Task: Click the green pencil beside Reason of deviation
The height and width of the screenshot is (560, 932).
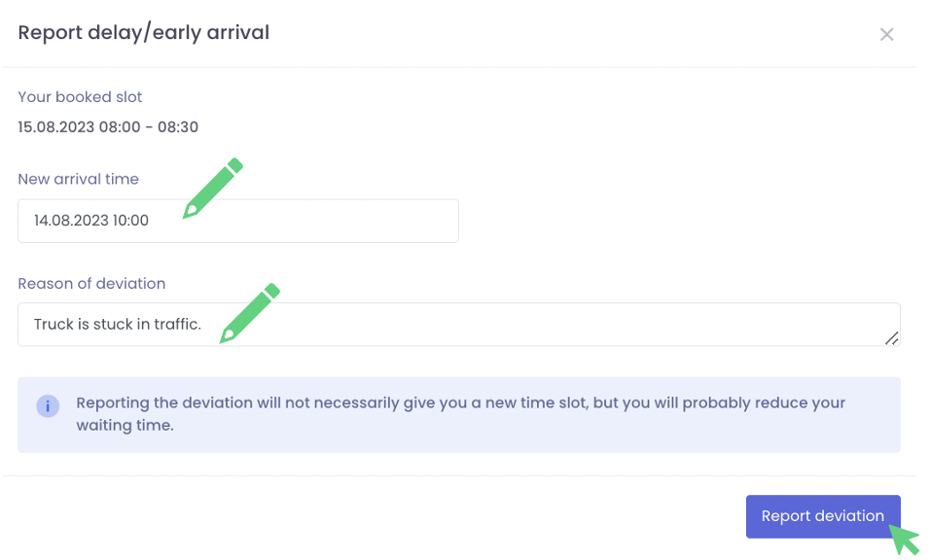Action: pyautogui.click(x=250, y=313)
